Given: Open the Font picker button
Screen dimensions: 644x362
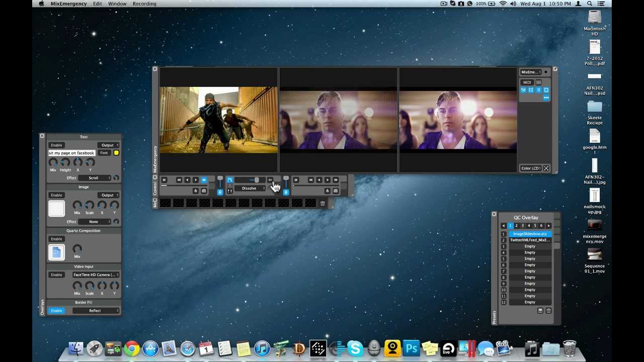Looking at the screenshot, I should (x=104, y=153).
